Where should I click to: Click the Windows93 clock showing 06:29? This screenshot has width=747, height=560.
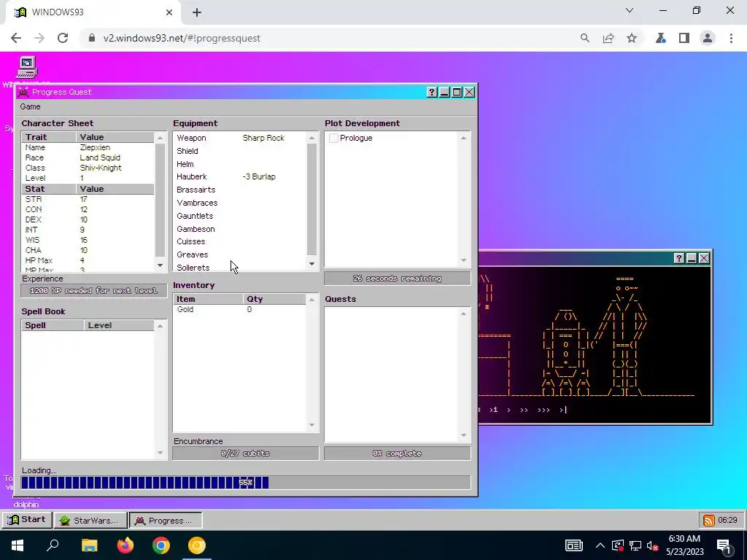727,521
